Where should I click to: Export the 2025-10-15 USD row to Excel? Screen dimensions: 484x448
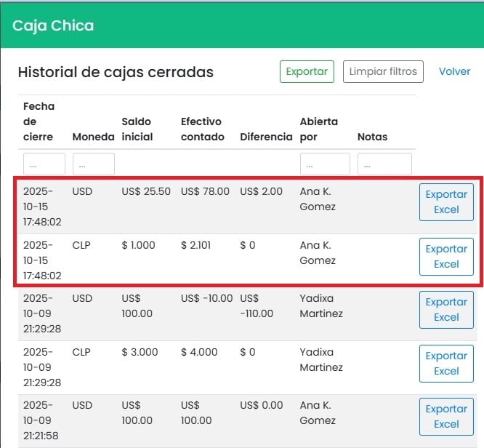coord(445,202)
